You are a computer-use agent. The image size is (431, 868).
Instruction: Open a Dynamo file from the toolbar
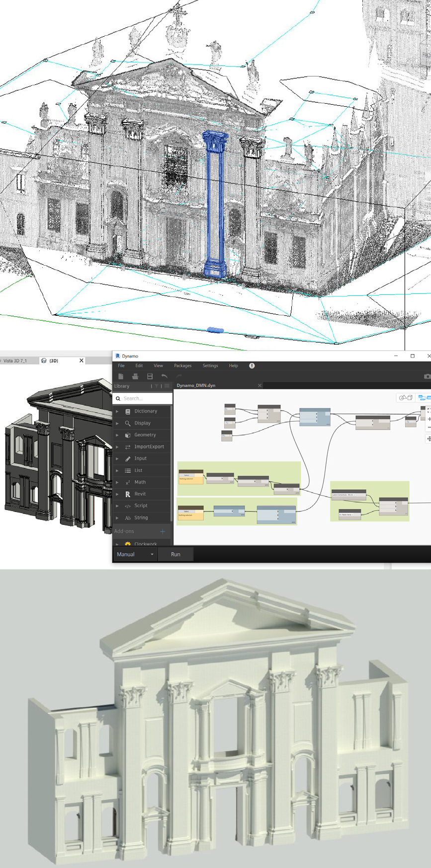135,376
